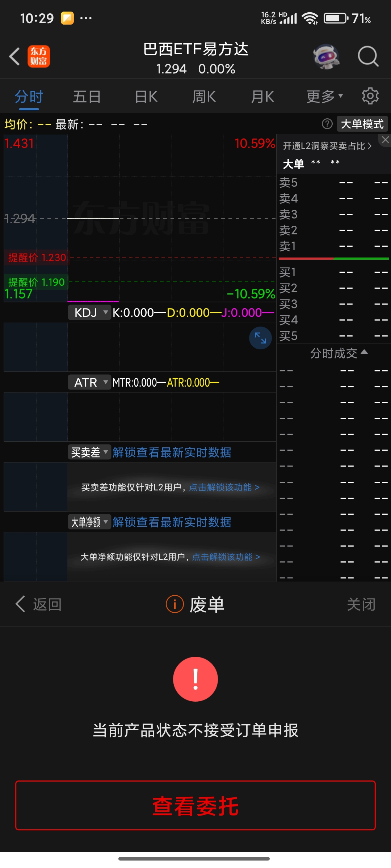Select the 买1 order book row
391x868 pixels.
tap(334, 272)
